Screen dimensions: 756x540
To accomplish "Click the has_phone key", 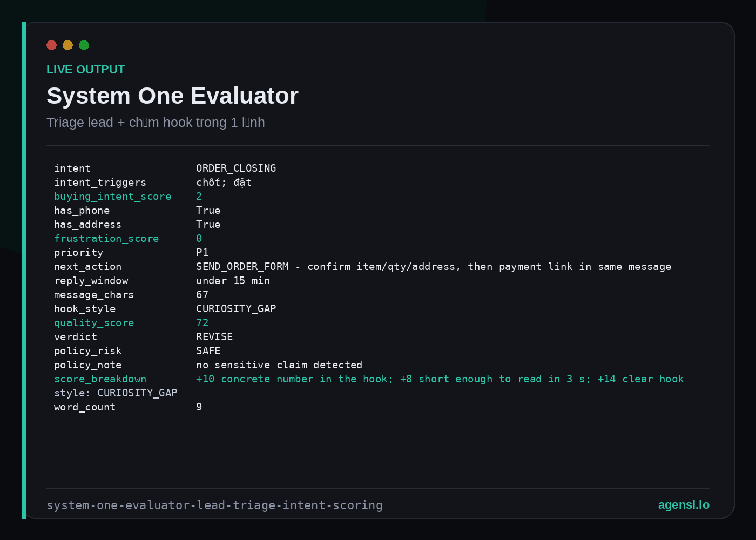I will tap(82, 211).
